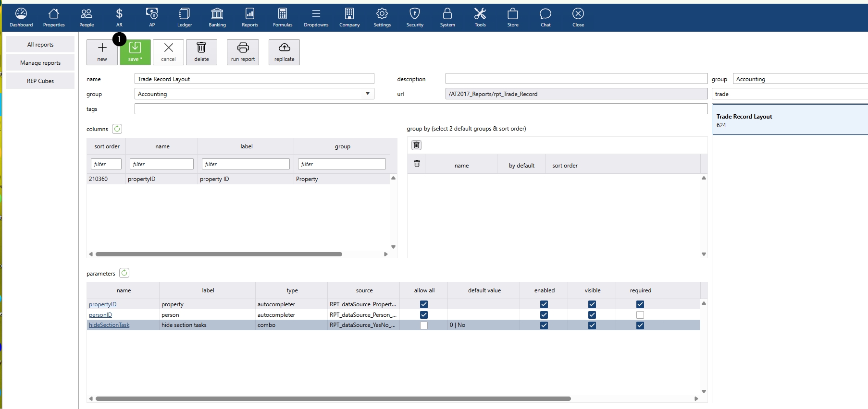Open the propertyID parameter link

click(x=102, y=304)
